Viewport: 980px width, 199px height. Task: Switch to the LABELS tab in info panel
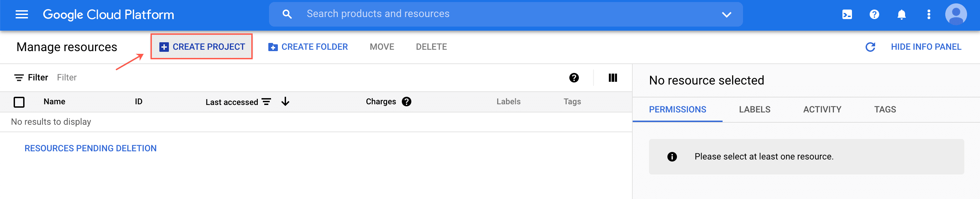pyautogui.click(x=755, y=109)
